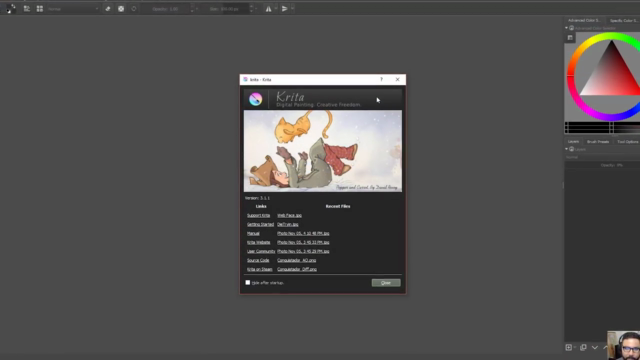This screenshot has width=640, height=360.
Task: Pick a shade inside the color triangle
Action: tap(611, 76)
